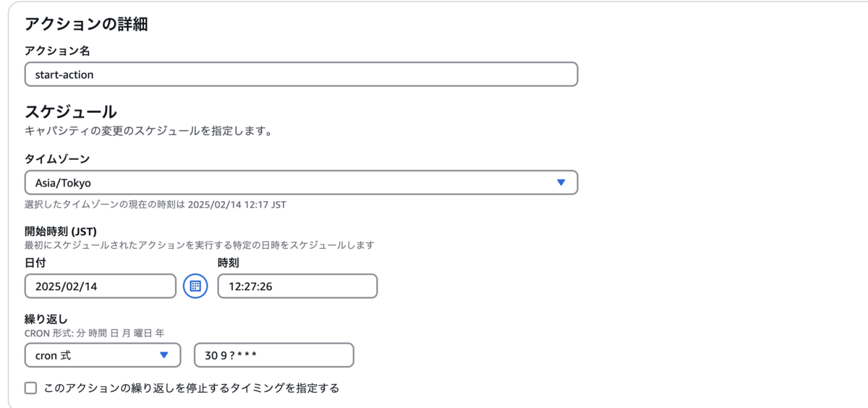Expand the timezone dropdown arrow
This screenshot has width=868, height=408.
[x=561, y=183]
